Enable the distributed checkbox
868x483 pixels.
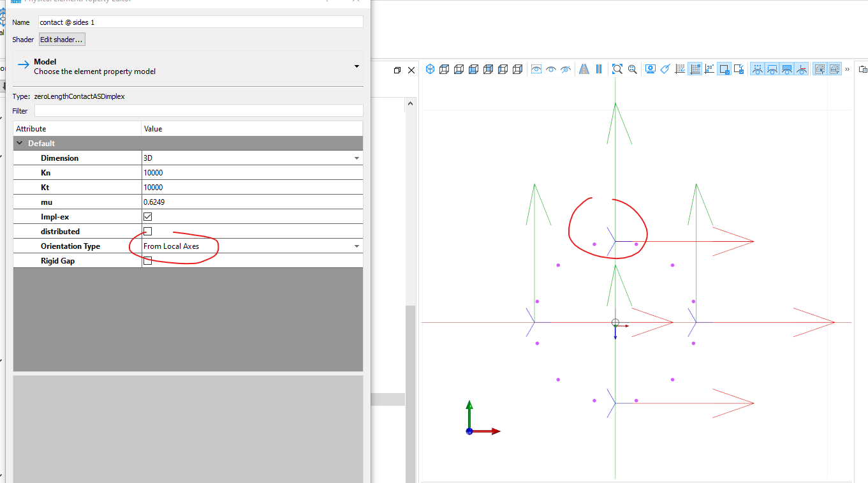147,232
